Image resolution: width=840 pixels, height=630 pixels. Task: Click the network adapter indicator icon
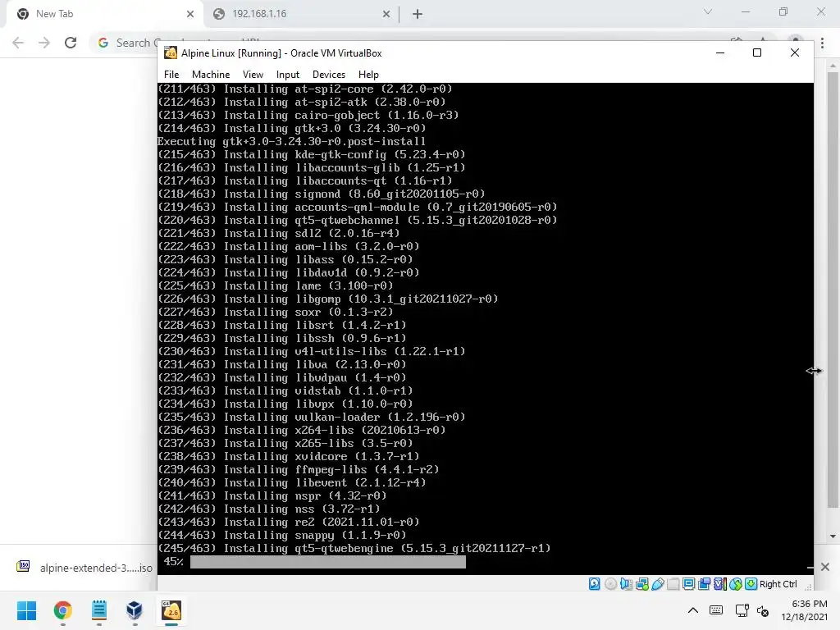[641, 584]
